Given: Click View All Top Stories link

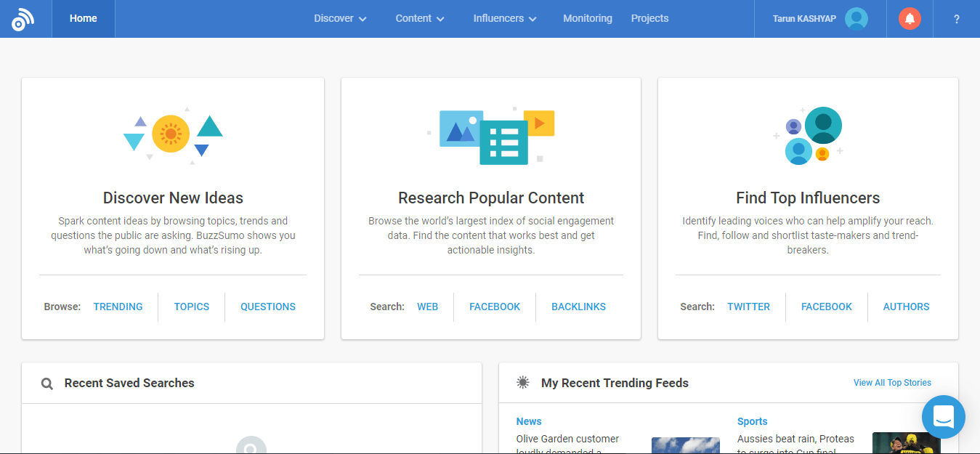Looking at the screenshot, I should 892,383.
